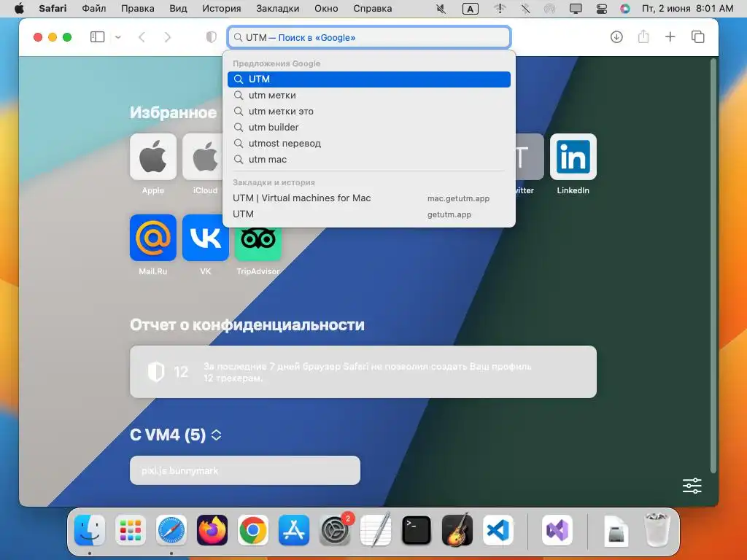Open Google Chrome from the Dock
Viewport: 747px width, 560px height.
click(253, 530)
